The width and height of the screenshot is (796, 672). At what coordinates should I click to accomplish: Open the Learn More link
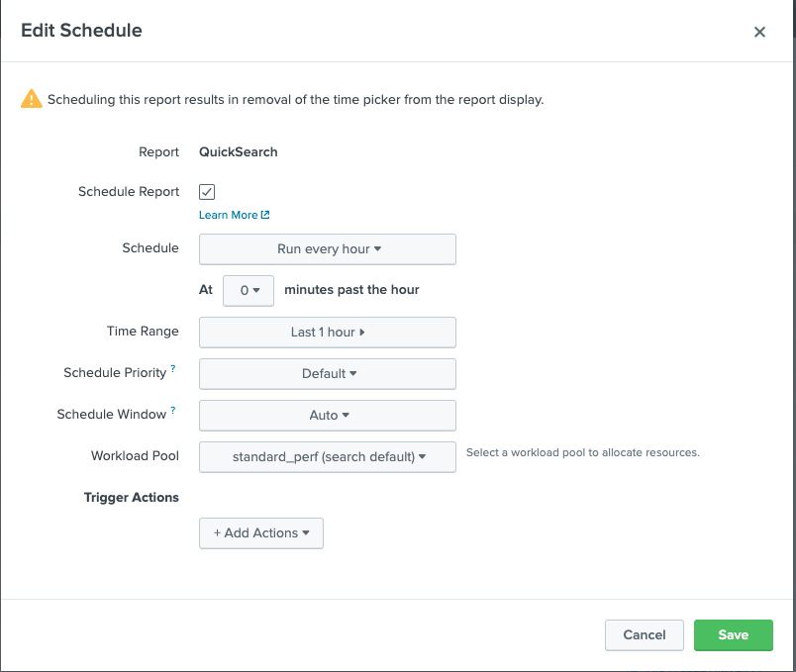click(227, 214)
